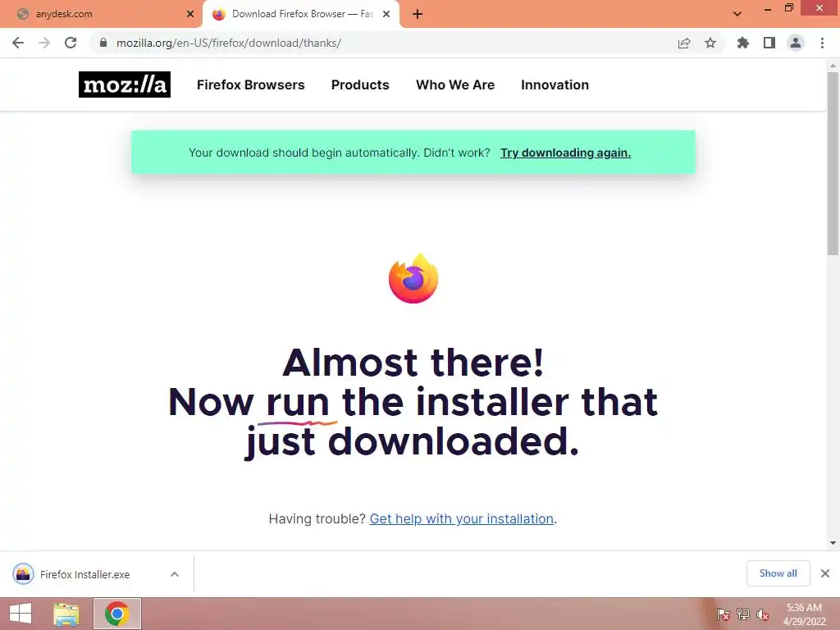Viewport: 840px width, 630px height.
Task: Open the Products menu
Action: click(360, 84)
